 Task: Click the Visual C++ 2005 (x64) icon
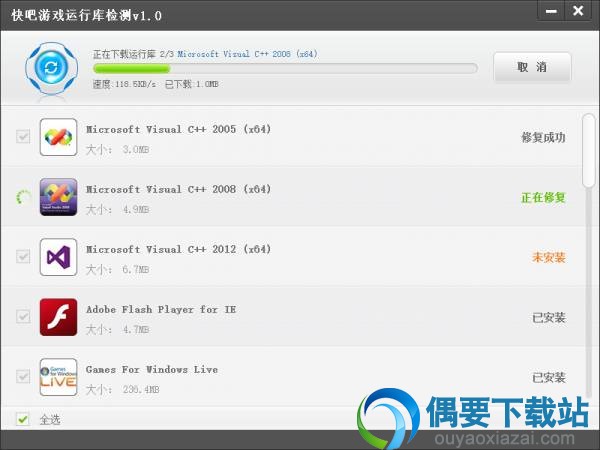tap(59, 137)
